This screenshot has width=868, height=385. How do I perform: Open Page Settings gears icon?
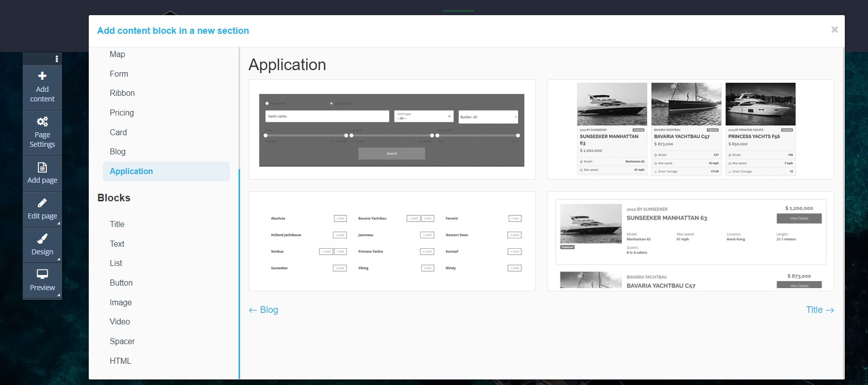click(42, 121)
